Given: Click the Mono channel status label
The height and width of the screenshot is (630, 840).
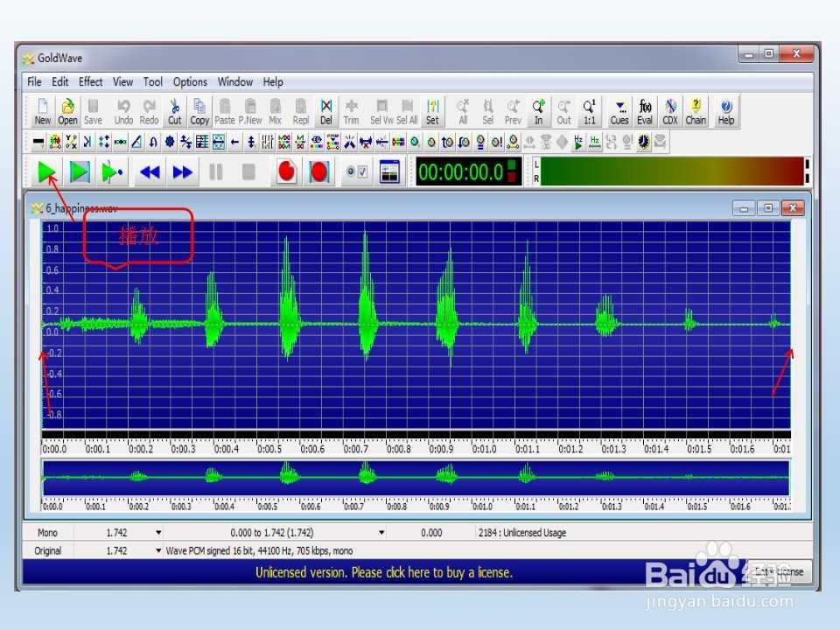Looking at the screenshot, I should click(x=47, y=533).
